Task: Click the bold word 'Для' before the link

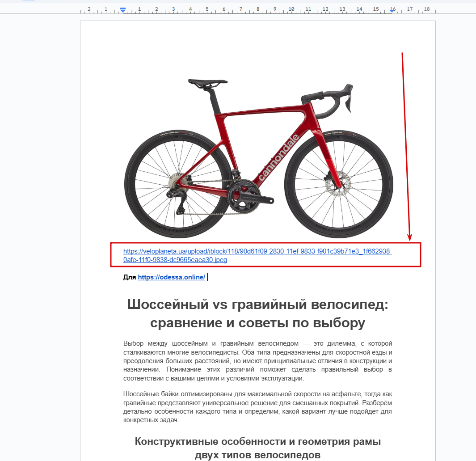Action: (x=129, y=277)
